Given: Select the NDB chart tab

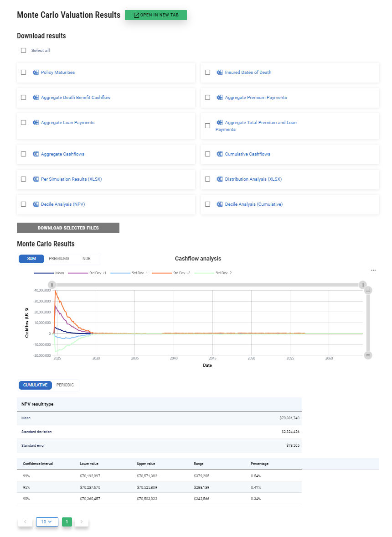Looking at the screenshot, I should (86, 259).
